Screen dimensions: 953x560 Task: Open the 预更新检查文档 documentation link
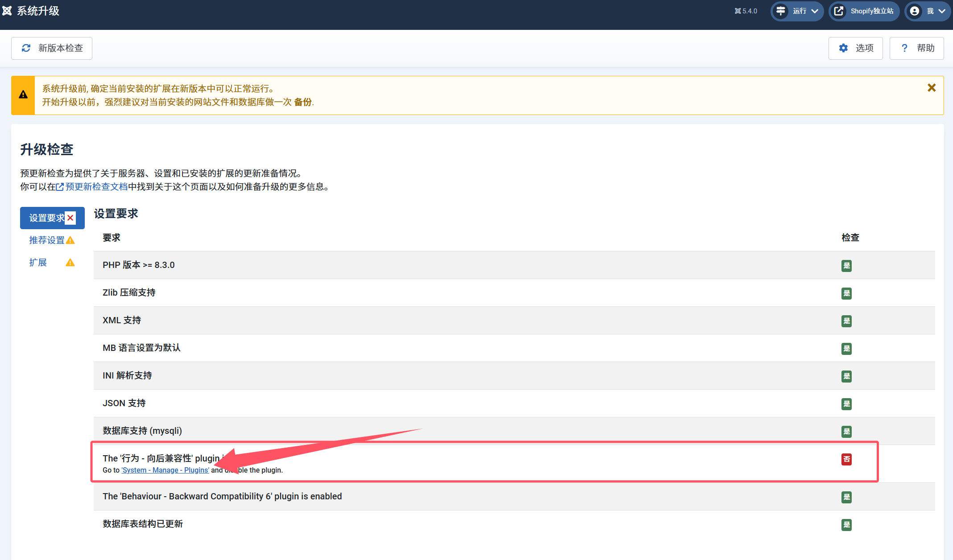point(96,187)
